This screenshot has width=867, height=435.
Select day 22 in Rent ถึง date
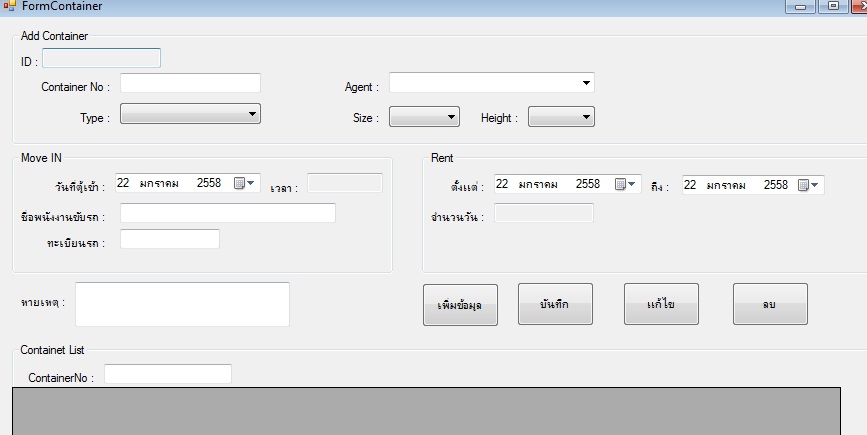pyautogui.click(x=690, y=185)
